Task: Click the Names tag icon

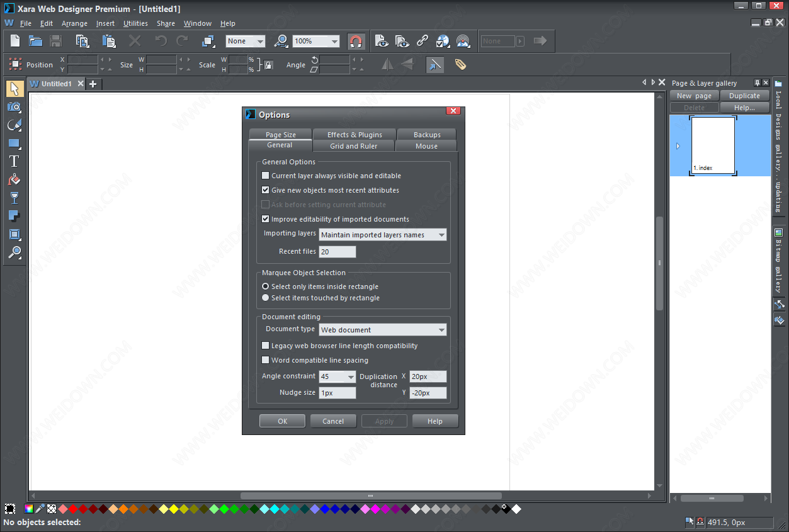Action: [x=460, y=64]
